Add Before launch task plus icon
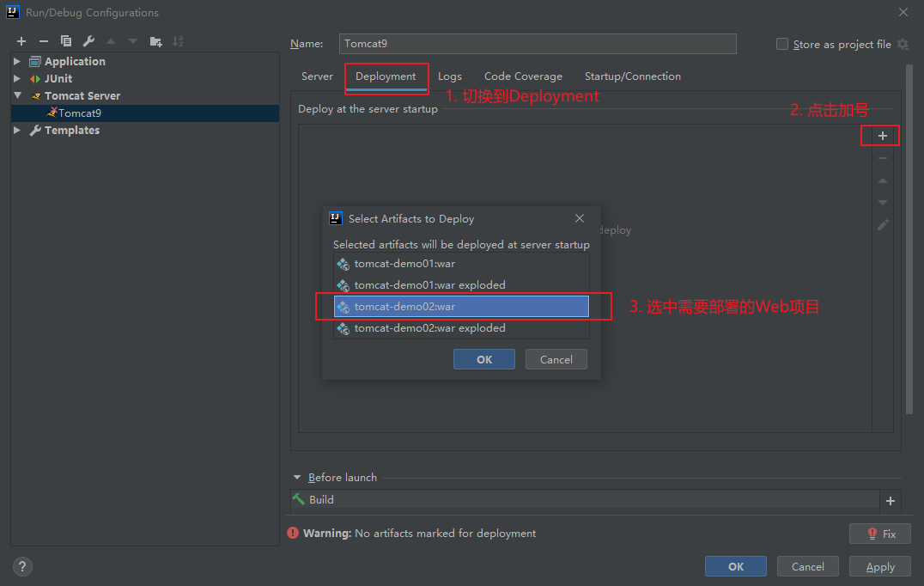This screenshot has width=924, height=586. click(x=891, y=501)
